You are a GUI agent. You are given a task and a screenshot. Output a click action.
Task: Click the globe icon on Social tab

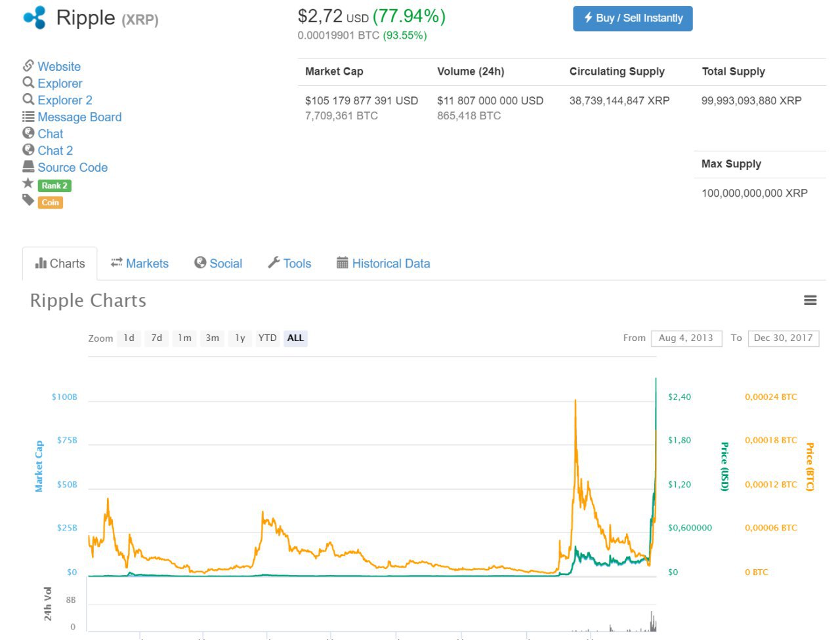click(200, 262)
